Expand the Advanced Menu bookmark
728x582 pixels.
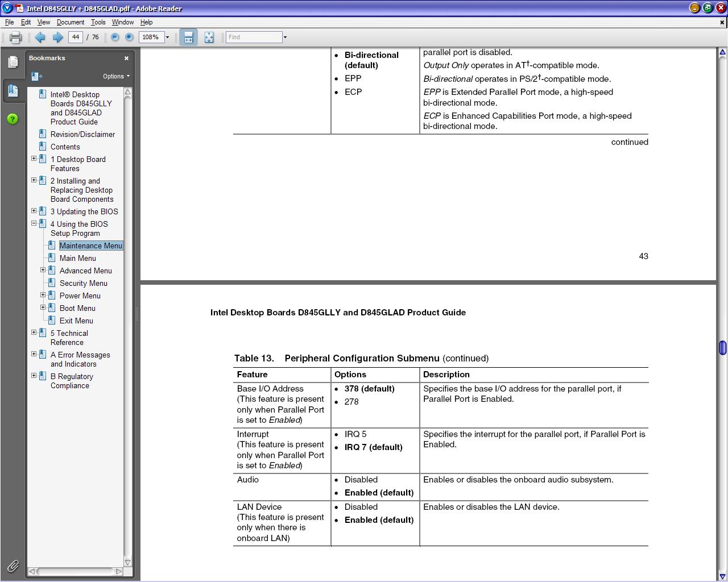(x=43, y=270)
